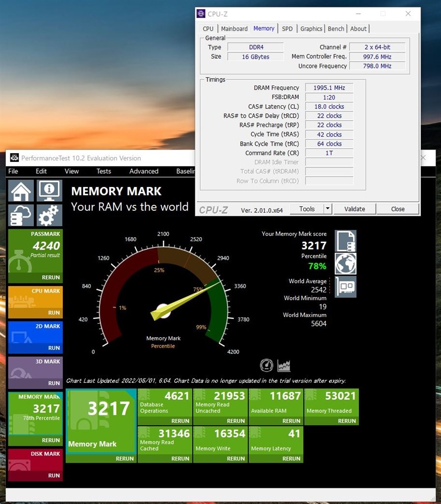
Task: Switch to the CPU tab in CPU-Z
Action: tap(208, 29)
